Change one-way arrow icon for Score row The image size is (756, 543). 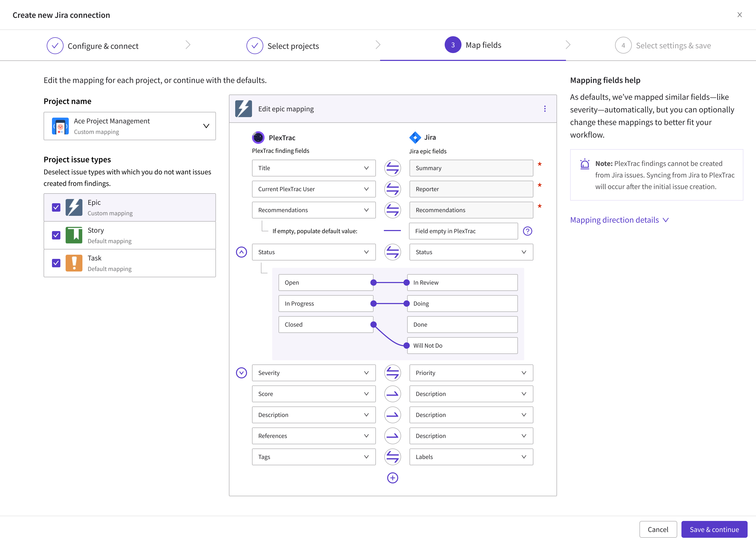[x=392, y=394]
